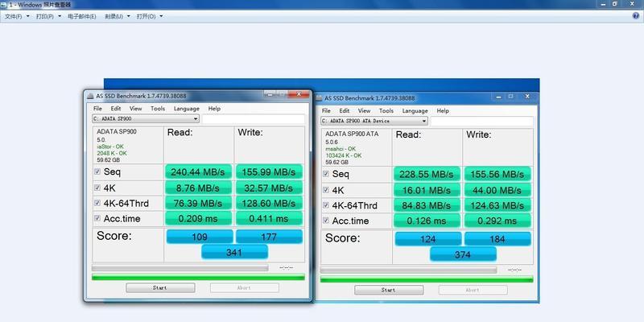Open Tools menu in the right benchmark window

point(386,111)
